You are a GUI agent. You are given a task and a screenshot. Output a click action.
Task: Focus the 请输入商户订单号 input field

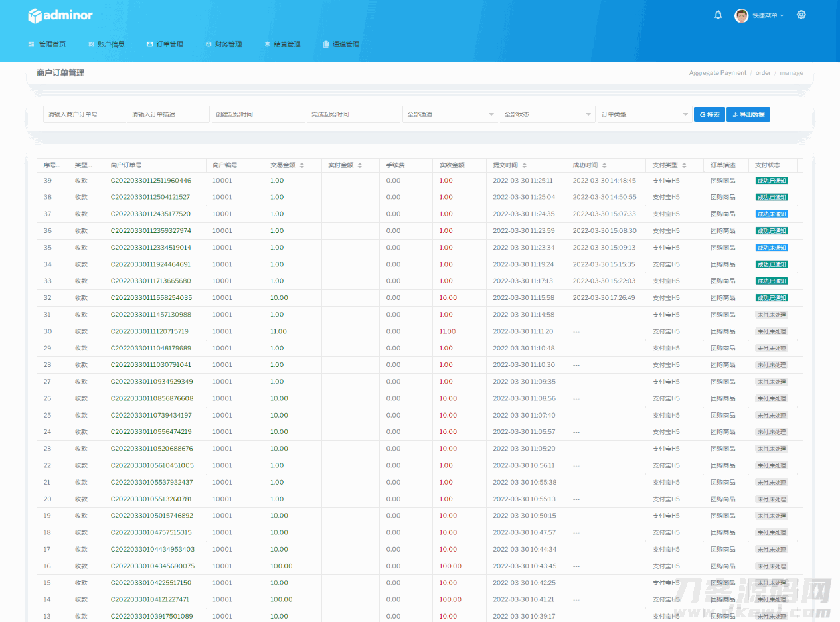84,114
